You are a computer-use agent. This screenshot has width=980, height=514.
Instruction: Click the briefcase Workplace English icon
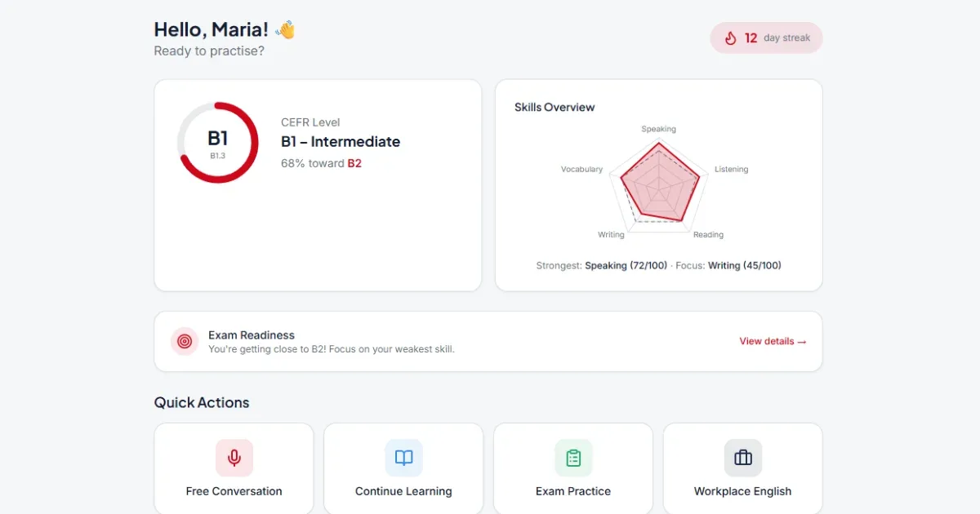click(x=743, y=458)
